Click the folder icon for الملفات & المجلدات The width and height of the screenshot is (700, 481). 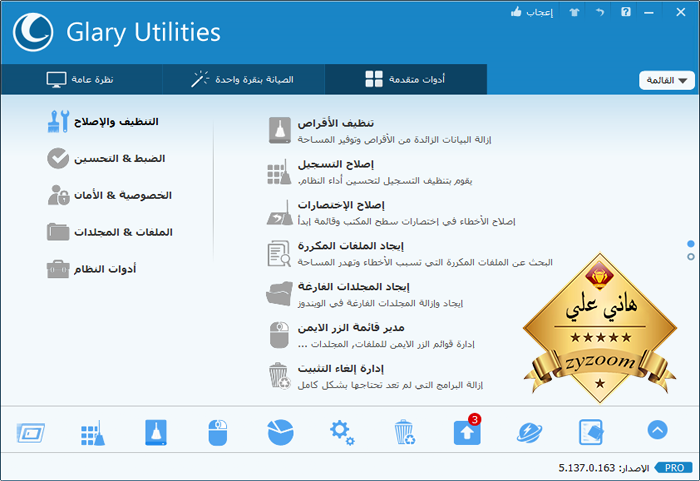click(58, 232)
